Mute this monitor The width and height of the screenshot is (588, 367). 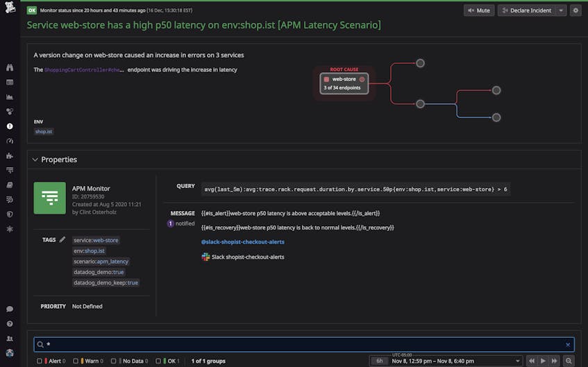[x=479, y=10]
